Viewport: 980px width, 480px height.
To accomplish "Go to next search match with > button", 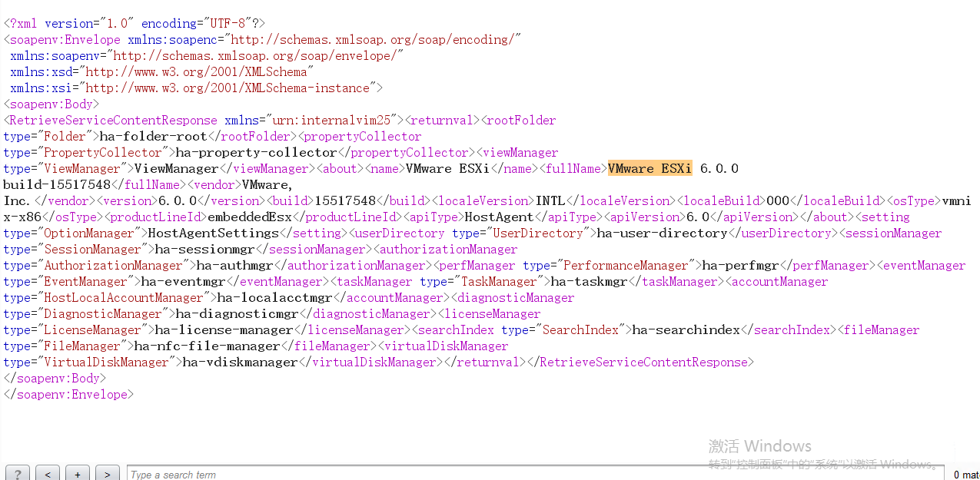I will click(x=108, y=474).
